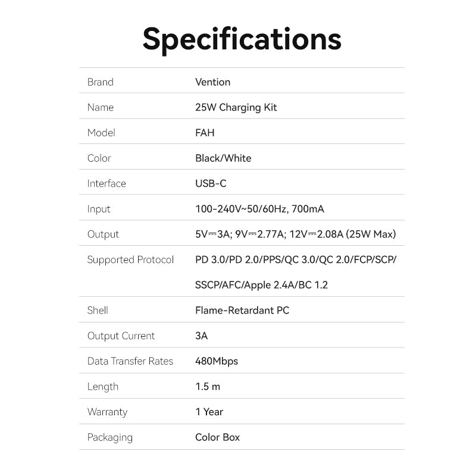Click the Warranty row label
This screenshot has height=476, width=476.
point(107,412)
